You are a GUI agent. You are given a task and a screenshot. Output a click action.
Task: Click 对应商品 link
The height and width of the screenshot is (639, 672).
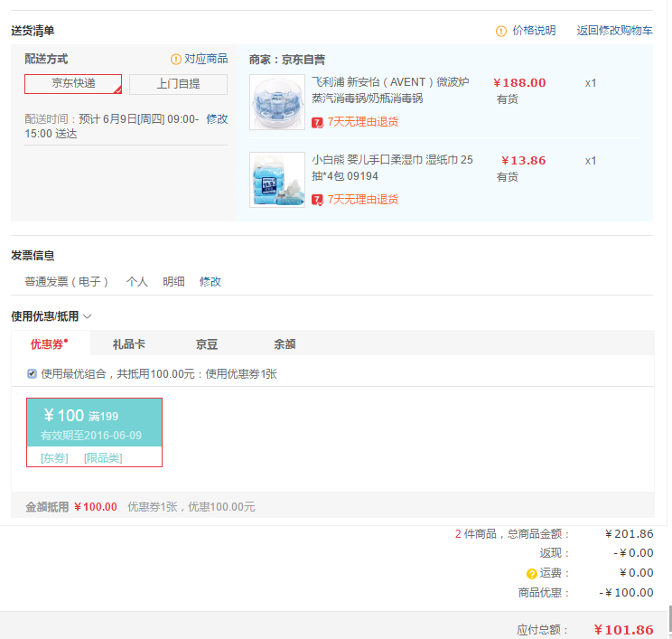[x=206, y=59]
